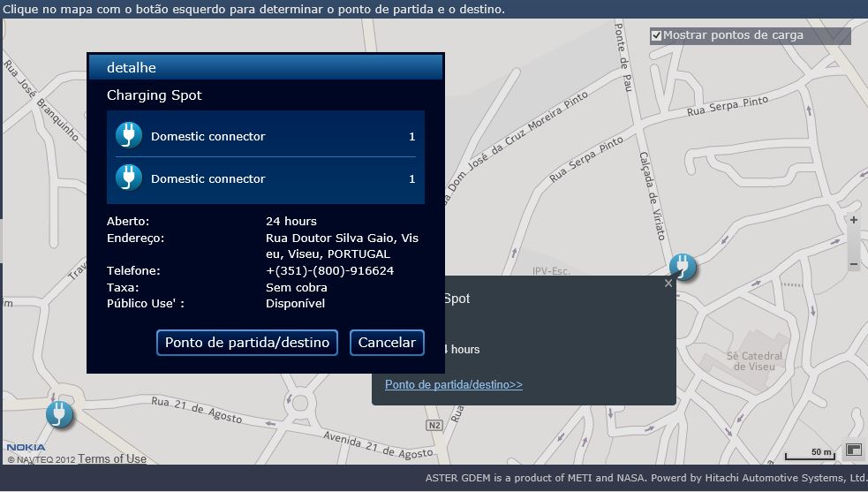The width and height of the screenshot is (868, 492).
Task: Click the N2 road sign on map
Action: coord(434,426)
